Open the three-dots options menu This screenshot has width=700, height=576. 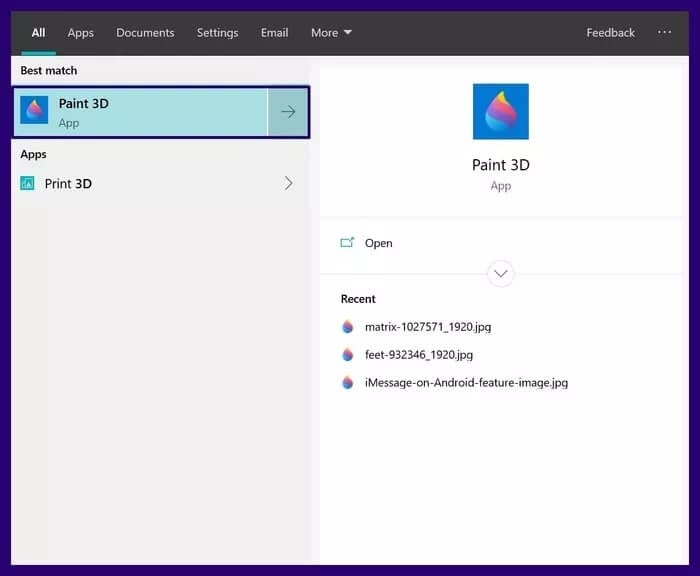click(664, 32)
